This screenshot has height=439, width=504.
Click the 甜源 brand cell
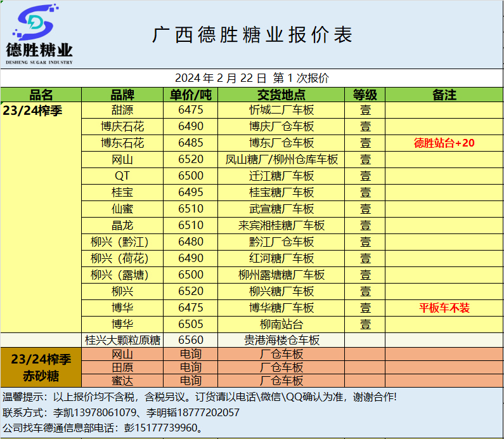[122, 110]
